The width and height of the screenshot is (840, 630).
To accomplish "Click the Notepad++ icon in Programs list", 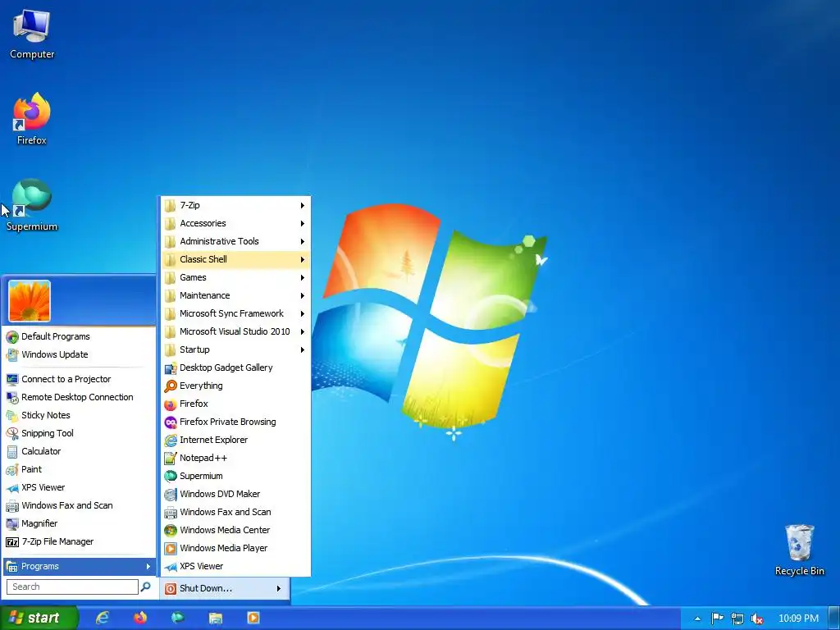I will coord(171,458).
